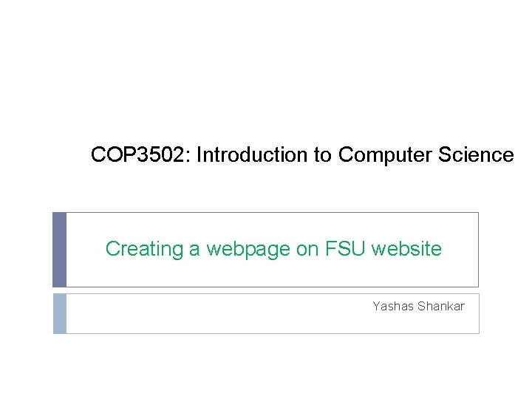Image resolution: width=532 pixels, height=399 pixels.
Task: Click the dark blue accent bar beside subtitle
Action: (59, 249)
